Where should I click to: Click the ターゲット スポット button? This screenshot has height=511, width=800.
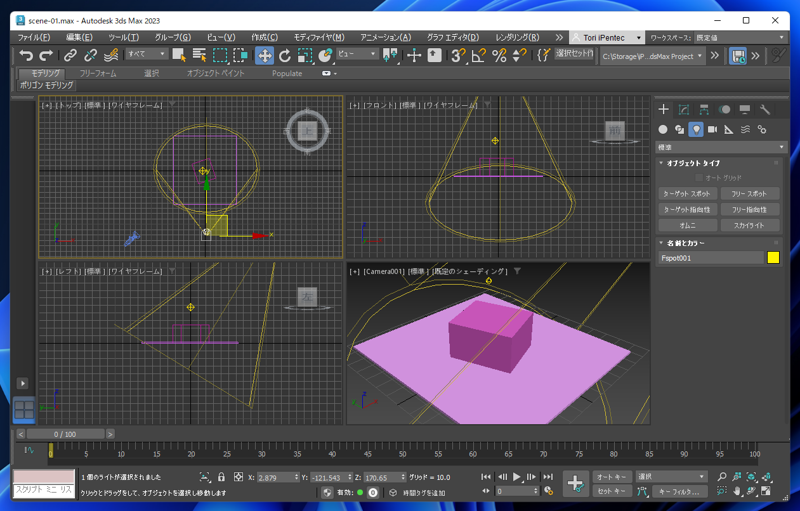[x=687, y=193]
